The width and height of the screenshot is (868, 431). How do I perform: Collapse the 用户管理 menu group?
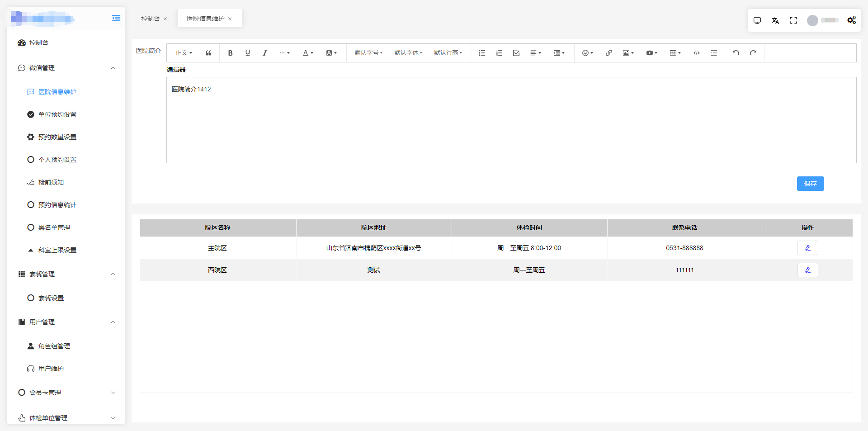[66, 322]
